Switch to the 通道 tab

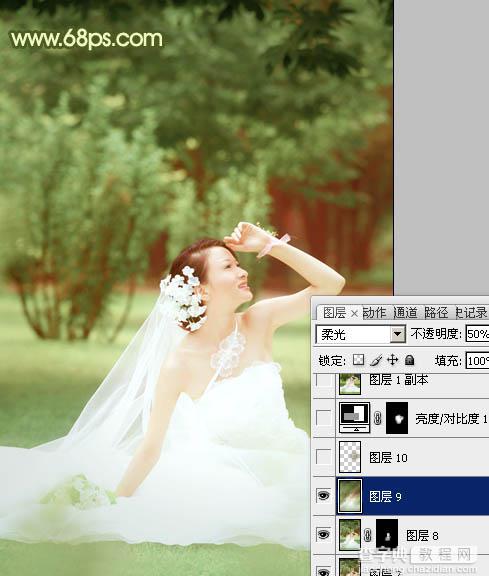406,313
